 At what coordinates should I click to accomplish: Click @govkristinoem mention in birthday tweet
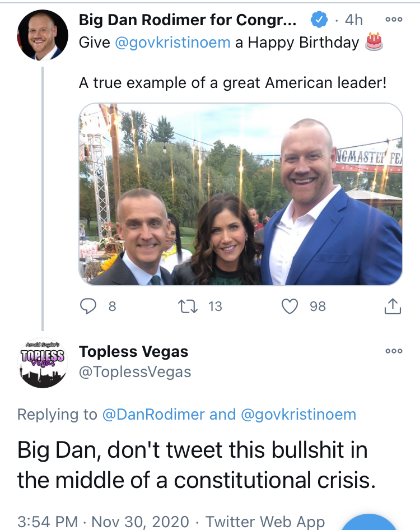(x=172, y=43)
